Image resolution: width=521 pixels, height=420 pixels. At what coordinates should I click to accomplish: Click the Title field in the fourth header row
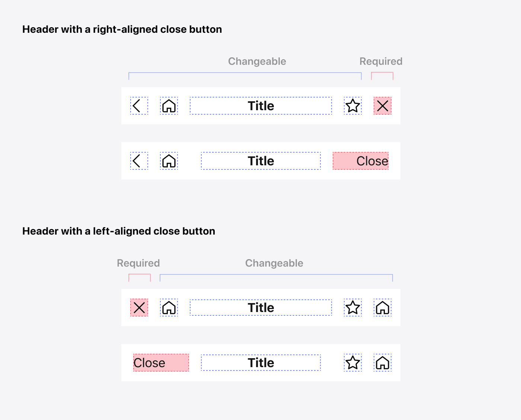tap(261, 363)
